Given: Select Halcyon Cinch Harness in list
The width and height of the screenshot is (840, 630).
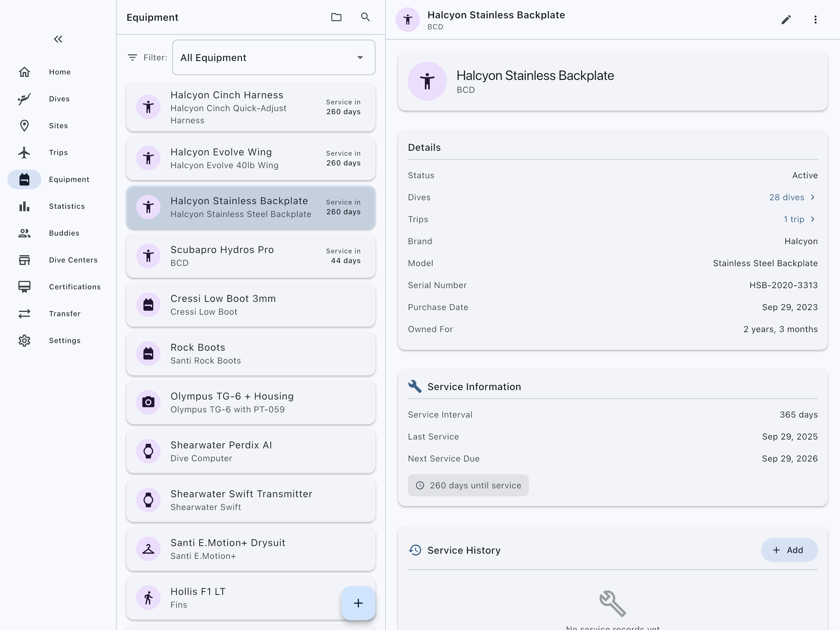Looking at the screenshot, I should click(x=251, y=107).
